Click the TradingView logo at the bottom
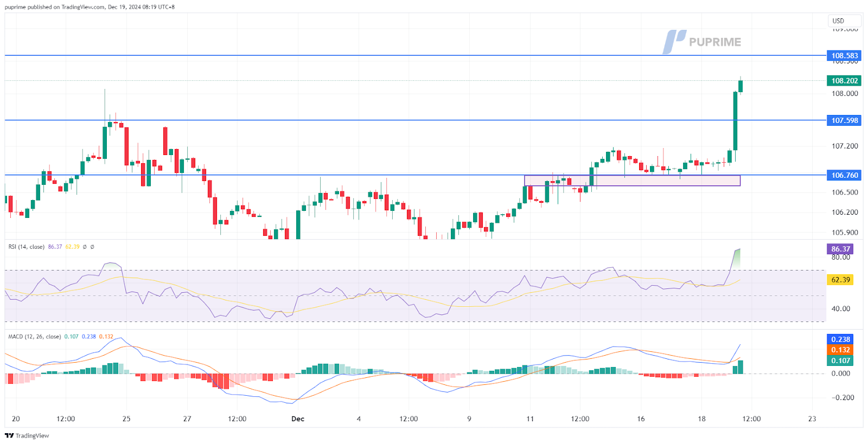The height and width of the screenshot is (444, 868). [27, 435]
